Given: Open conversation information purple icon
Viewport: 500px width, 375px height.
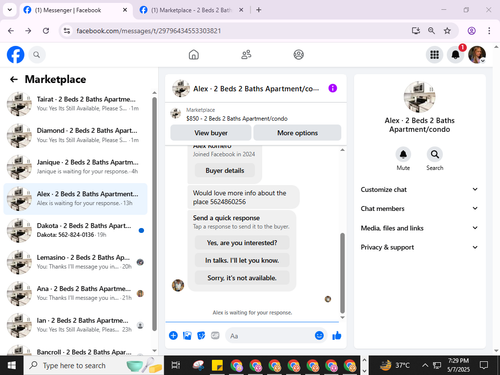Looking at the screenshot, I should coord(332,88).
